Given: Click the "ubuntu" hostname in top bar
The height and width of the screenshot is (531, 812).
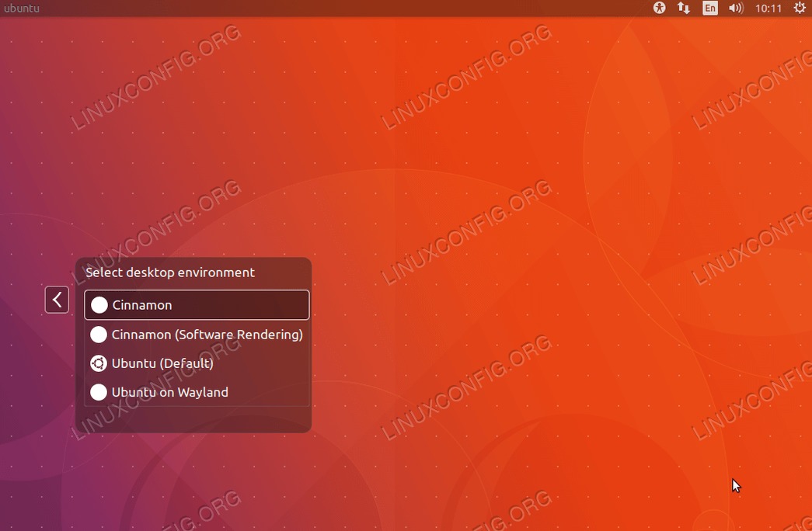Looking at the screenshot, I should coord(22,9).
